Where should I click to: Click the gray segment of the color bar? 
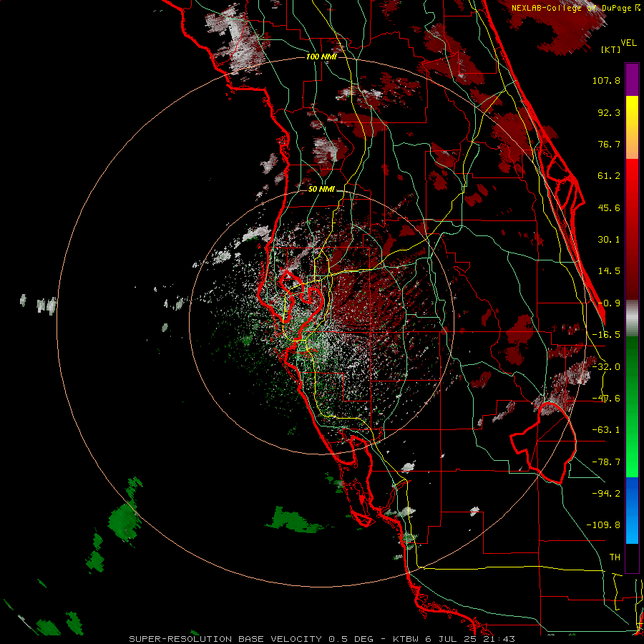[632, 318]
